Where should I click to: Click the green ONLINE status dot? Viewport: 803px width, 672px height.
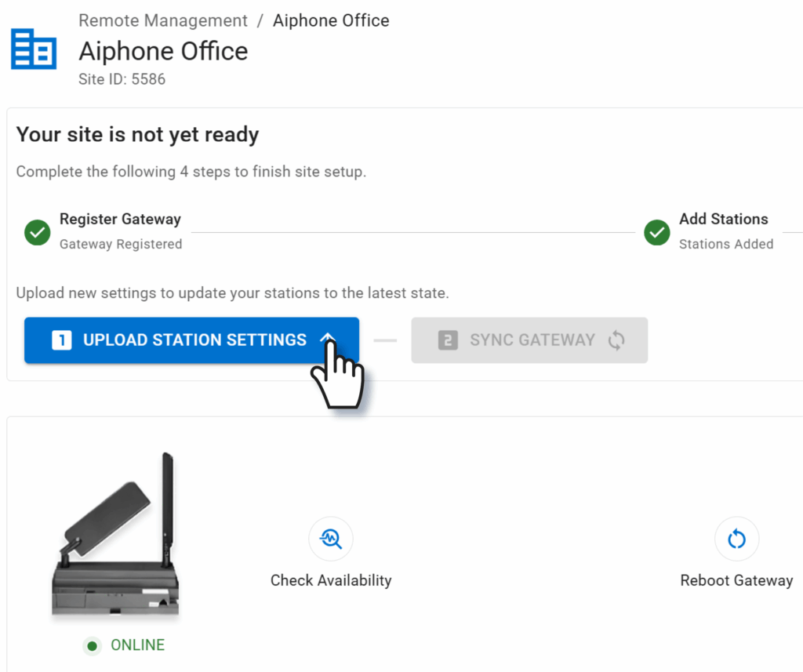click(x=93, y=646)
